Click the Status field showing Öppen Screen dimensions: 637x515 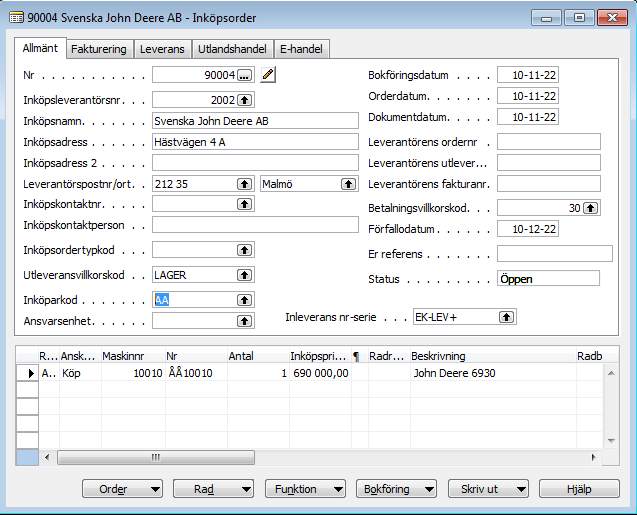pos(548,279)
